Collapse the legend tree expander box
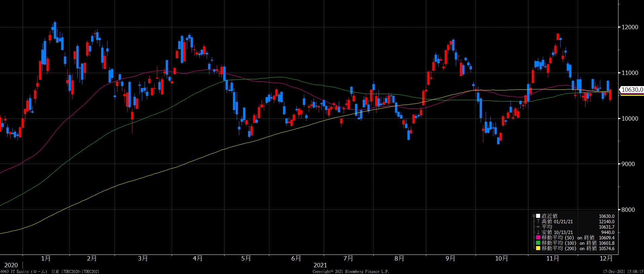The image size is (644, 274). (x=533, y=216)
